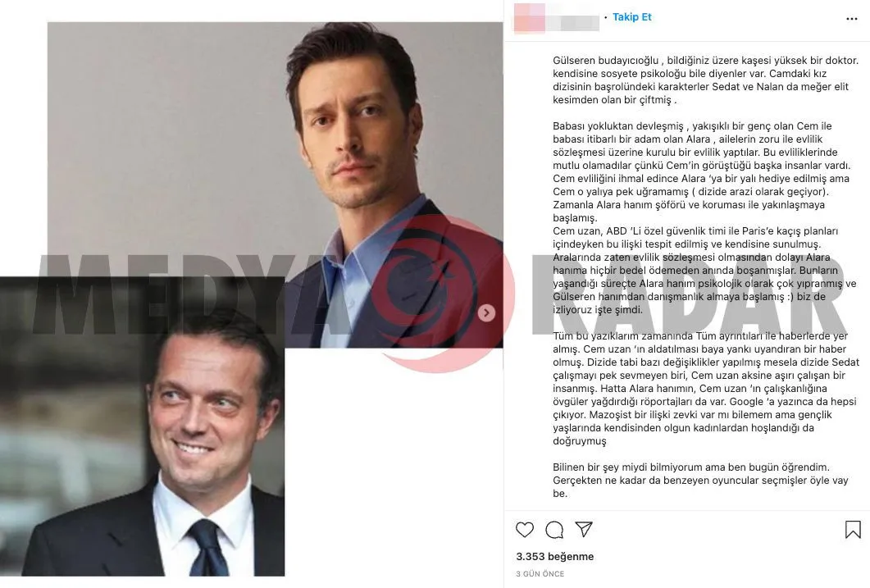This screenshot has width=870, height=588.
Task: Select the photo of the smiling man in a tie
Action: point(142,426)
